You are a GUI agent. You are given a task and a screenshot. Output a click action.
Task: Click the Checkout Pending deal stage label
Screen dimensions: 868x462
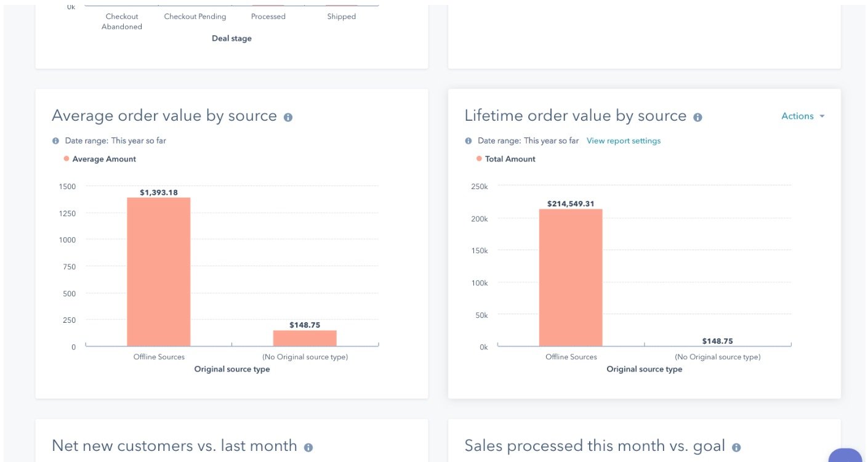click(x=195, y=17)
